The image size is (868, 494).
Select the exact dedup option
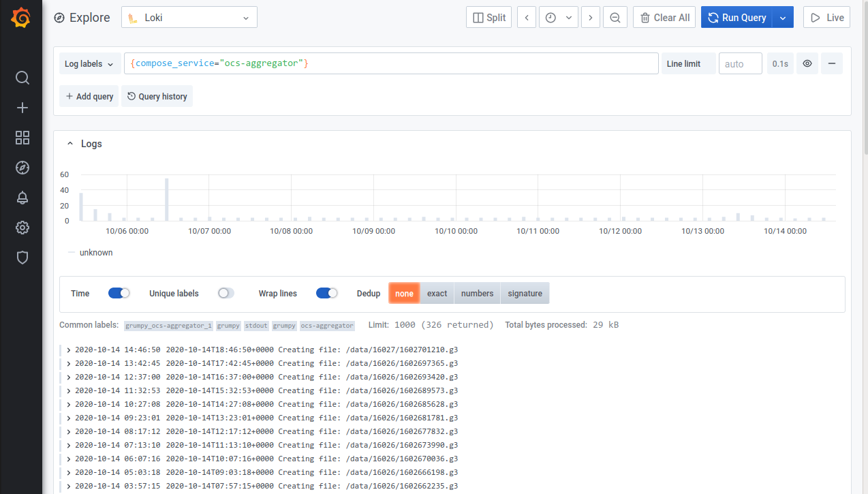coord(437,294)
